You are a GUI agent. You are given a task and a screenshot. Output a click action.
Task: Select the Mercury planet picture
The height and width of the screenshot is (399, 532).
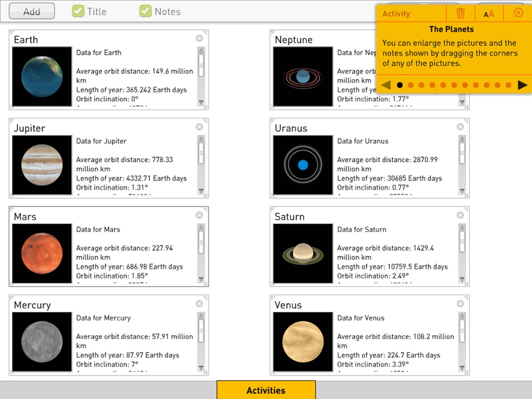42,342
